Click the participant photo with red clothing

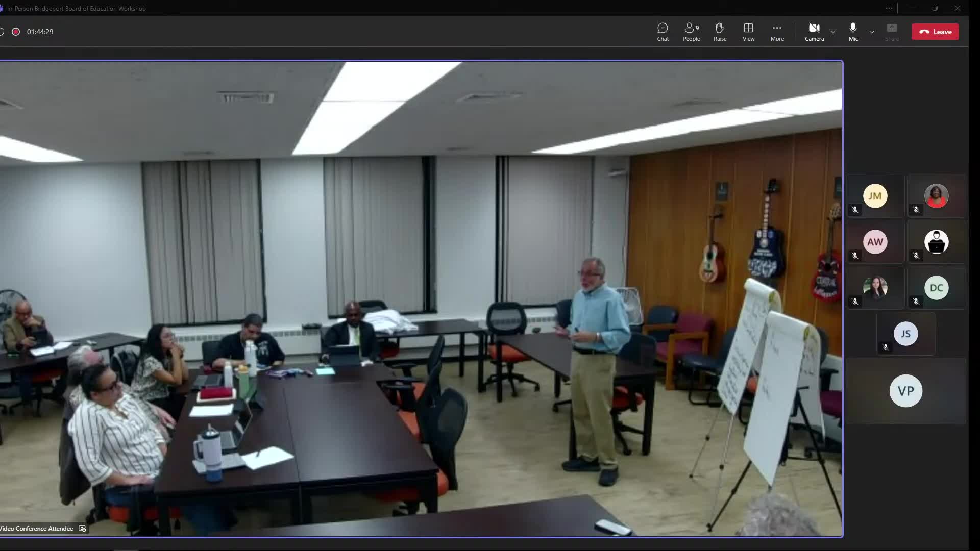936,196
